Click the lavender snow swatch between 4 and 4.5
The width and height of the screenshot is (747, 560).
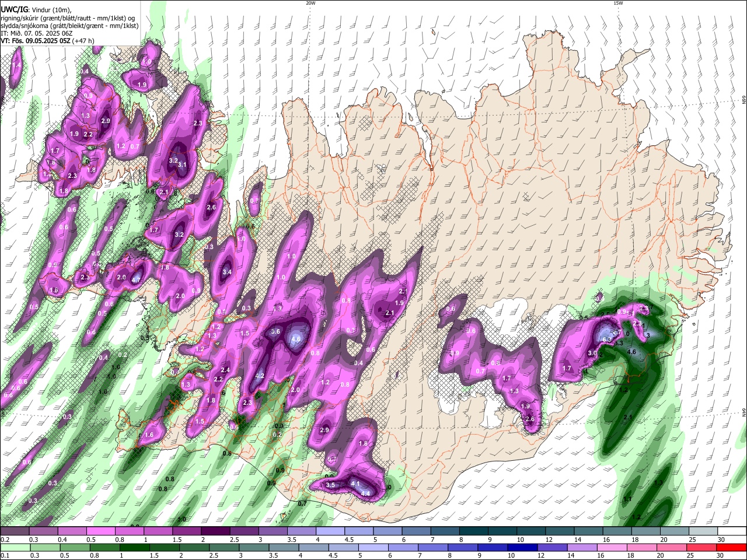329,531
